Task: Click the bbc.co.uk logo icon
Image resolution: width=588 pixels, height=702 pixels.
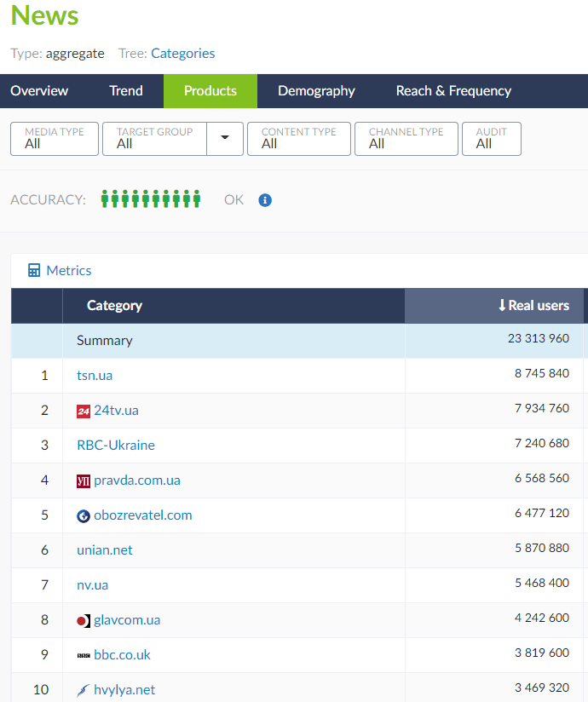Action: tap(83, 655)
